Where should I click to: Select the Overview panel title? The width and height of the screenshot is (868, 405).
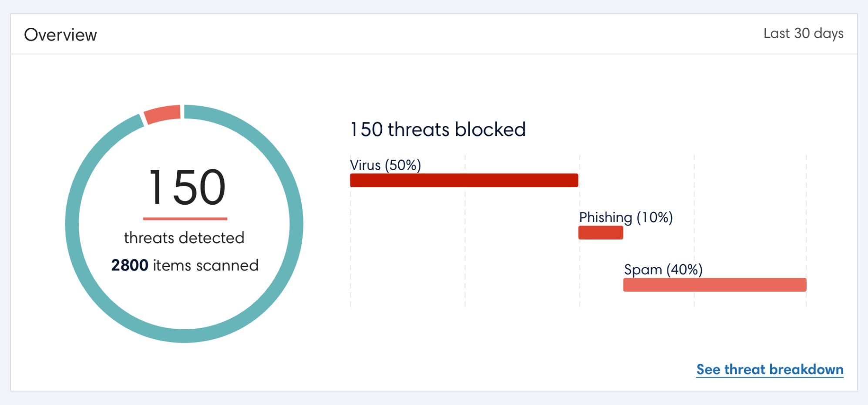coord(61,35)
